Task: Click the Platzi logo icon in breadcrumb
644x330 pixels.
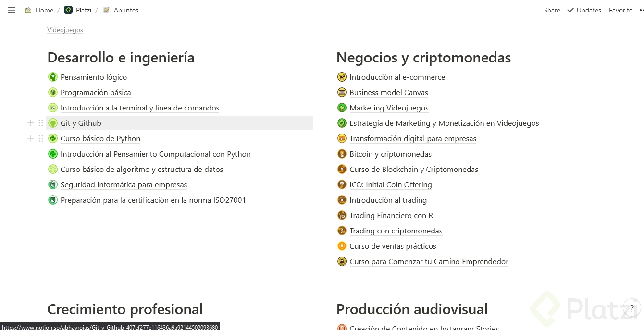Action: tap(68, 10)
